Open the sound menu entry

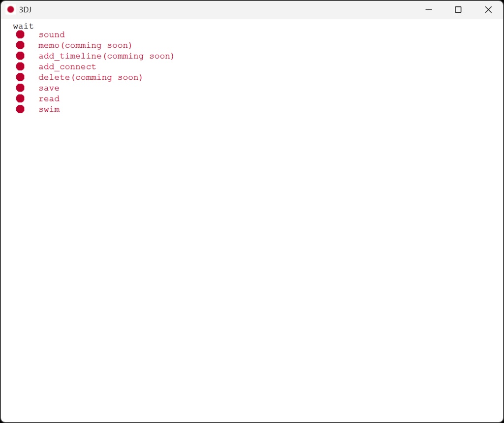pyautogui.click(x=52, y=35)
